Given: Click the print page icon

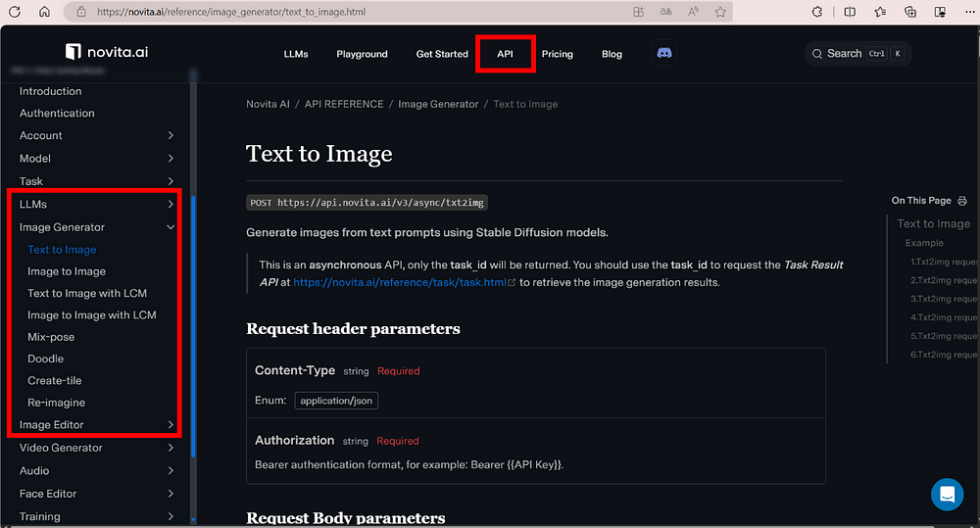Looking at the screenshot, I should [x=962, y=201].
